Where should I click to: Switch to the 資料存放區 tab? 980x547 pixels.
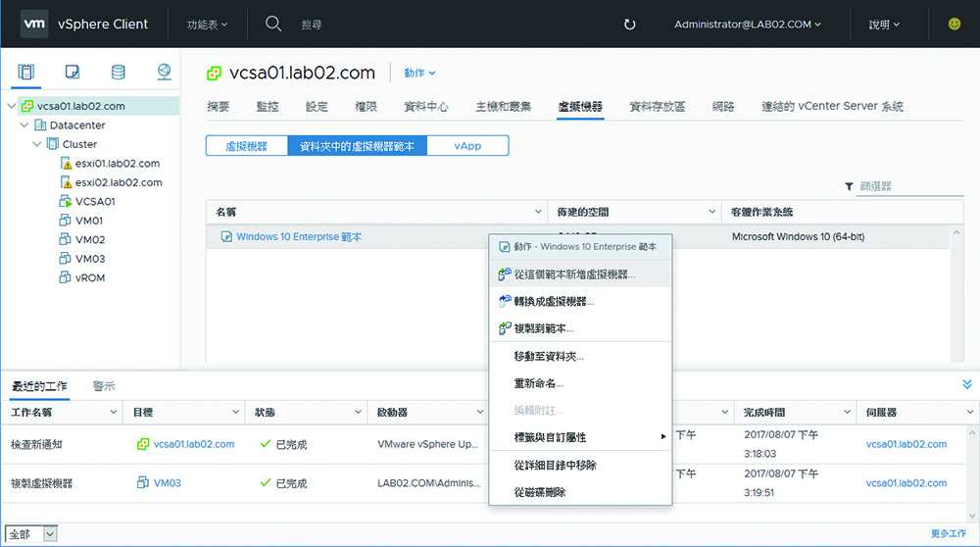pyautogui.click(x=657, y=106)
